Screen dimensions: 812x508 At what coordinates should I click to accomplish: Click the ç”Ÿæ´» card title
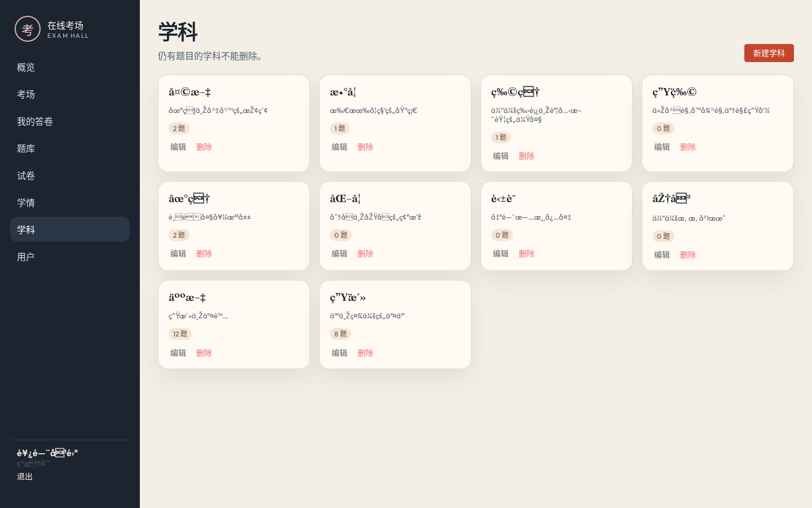pos(348,297)
